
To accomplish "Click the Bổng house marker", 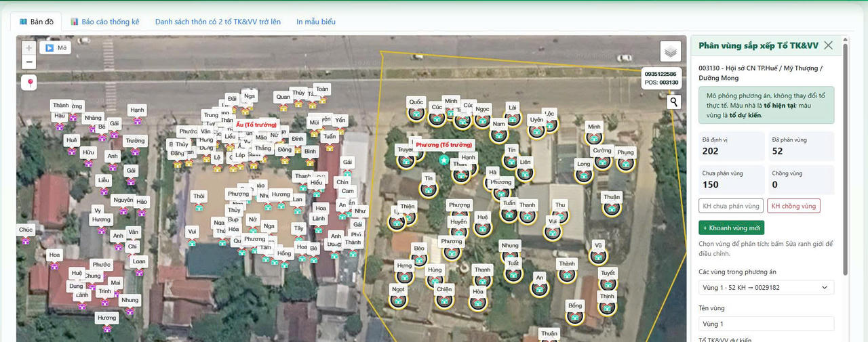I will (x=575, y=317).
